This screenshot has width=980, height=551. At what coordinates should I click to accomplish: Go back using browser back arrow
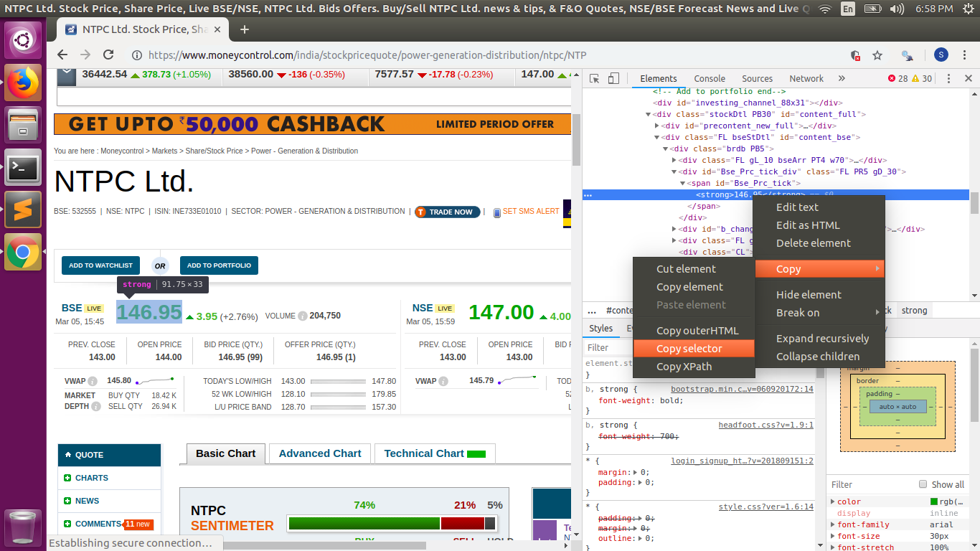tap(62, 55)
